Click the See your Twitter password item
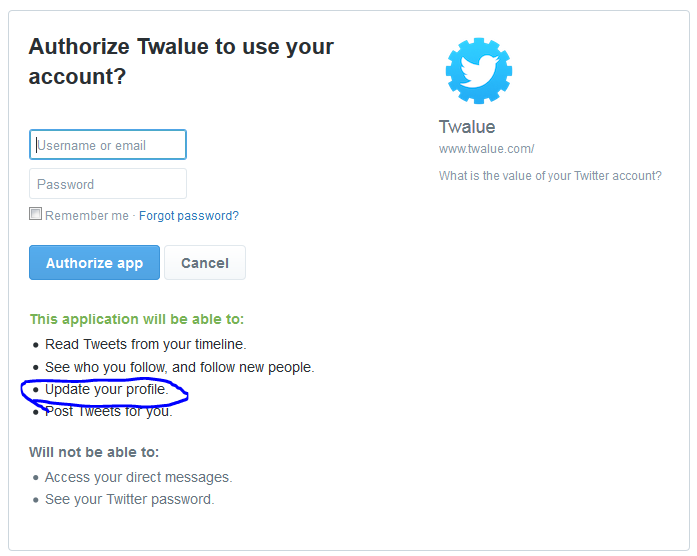This screenshot has height=556, width=697. click(x=129, y=500)
